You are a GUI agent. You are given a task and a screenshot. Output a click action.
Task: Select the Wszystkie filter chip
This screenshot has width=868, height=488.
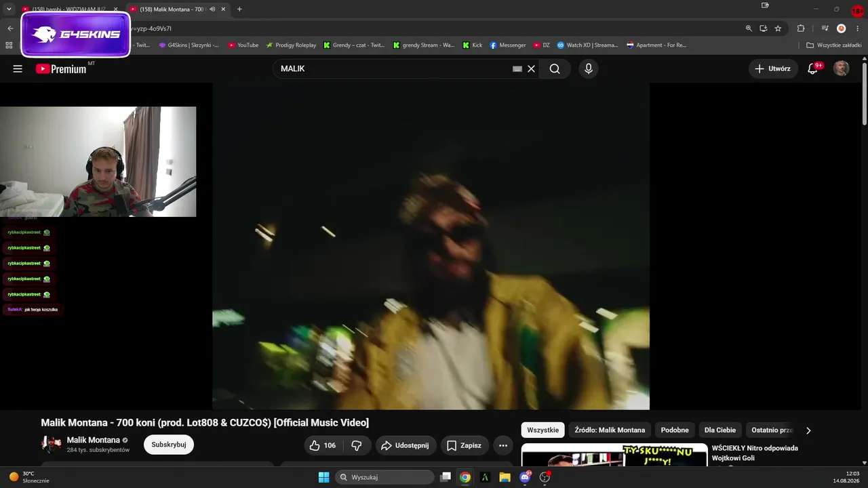coord(543,430)
